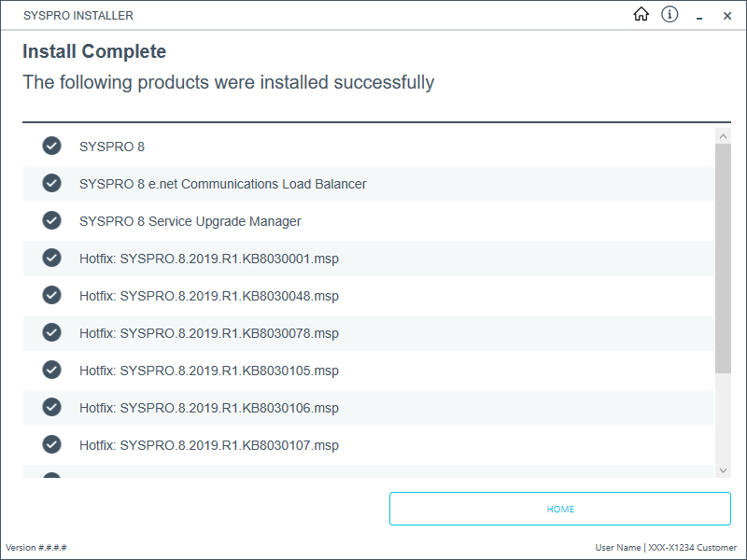The image size is (747, 560).
Task: Click checkmark icon for hotfix KB8030106
Action: tap(51, 408)
